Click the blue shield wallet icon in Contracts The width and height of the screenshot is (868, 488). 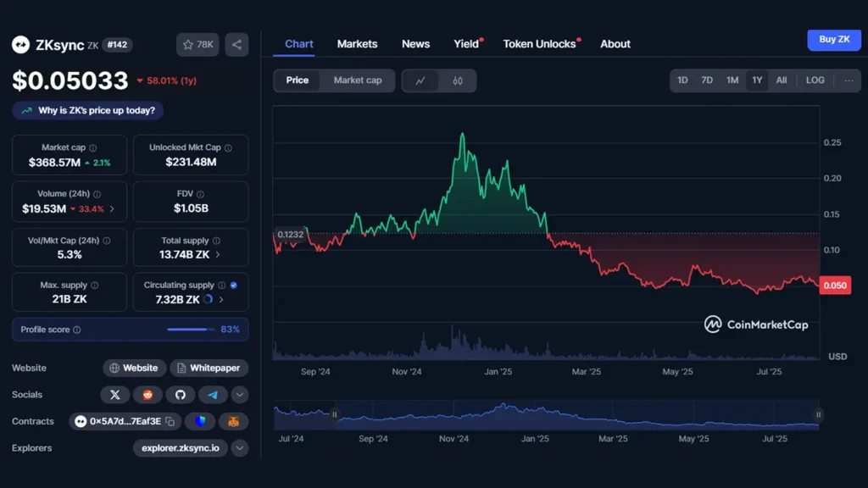(x=200, y=422)
